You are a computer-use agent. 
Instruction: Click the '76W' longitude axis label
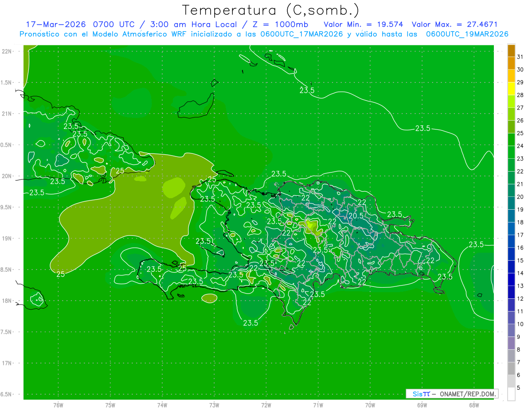click(x=58, y=405)
